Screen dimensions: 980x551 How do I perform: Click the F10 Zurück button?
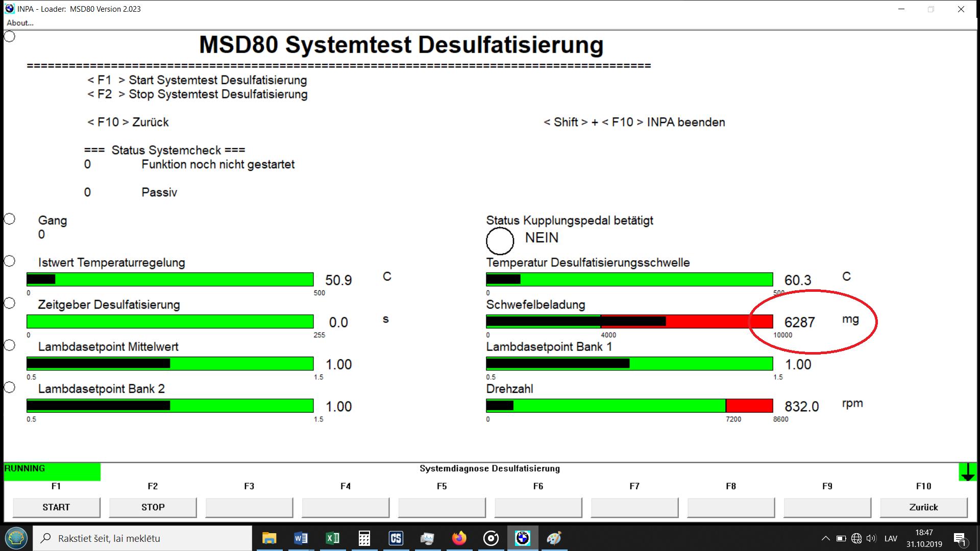click(x=923, y=507)
